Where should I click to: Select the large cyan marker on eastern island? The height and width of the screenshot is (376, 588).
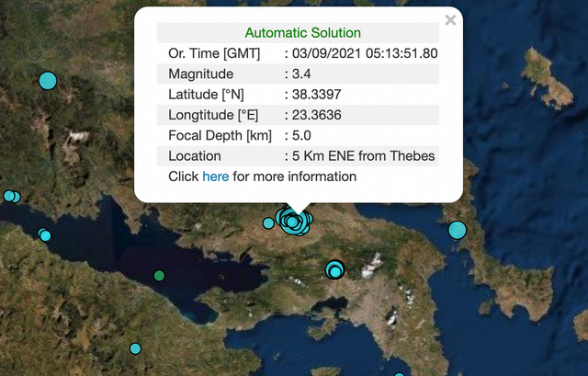(x=457, y=230)
